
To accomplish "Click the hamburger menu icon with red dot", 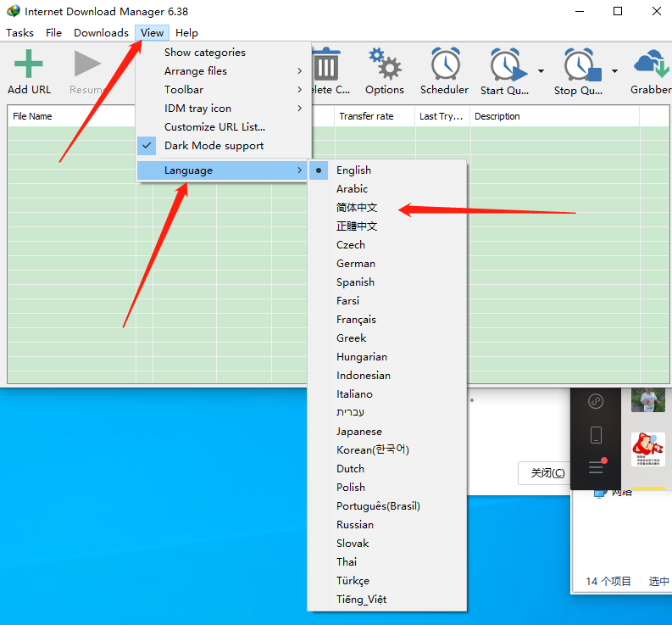I will tap(597, 466).
